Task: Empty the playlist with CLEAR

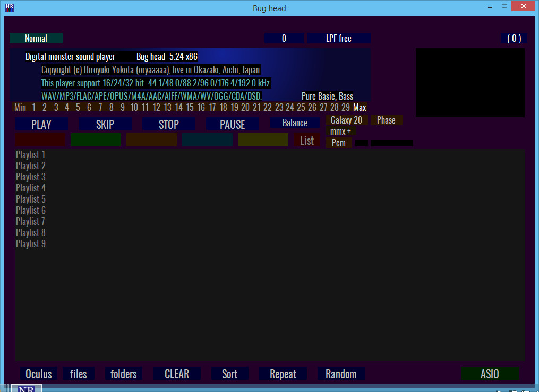Action: click(x=177, y=373)
